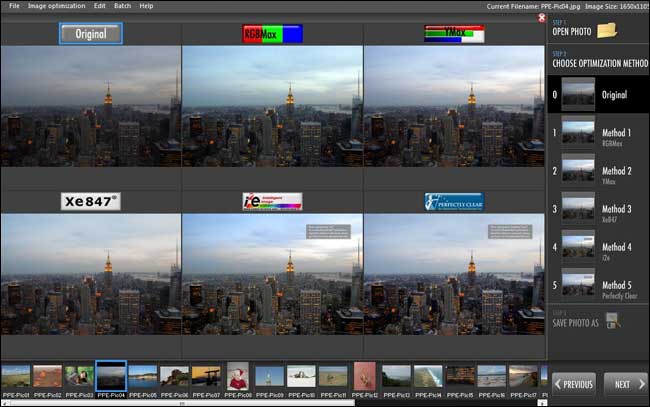
Task: Click the Original label button
Action: tap(90, 34)
